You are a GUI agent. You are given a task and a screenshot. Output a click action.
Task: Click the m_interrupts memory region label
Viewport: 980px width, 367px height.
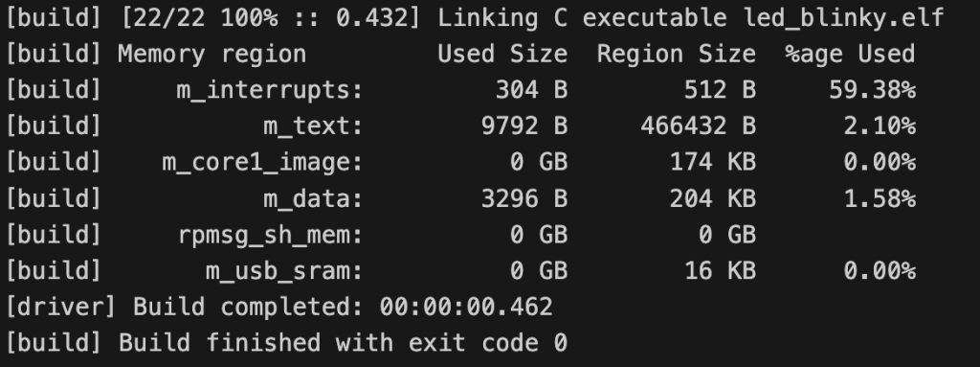coord(269,91)
